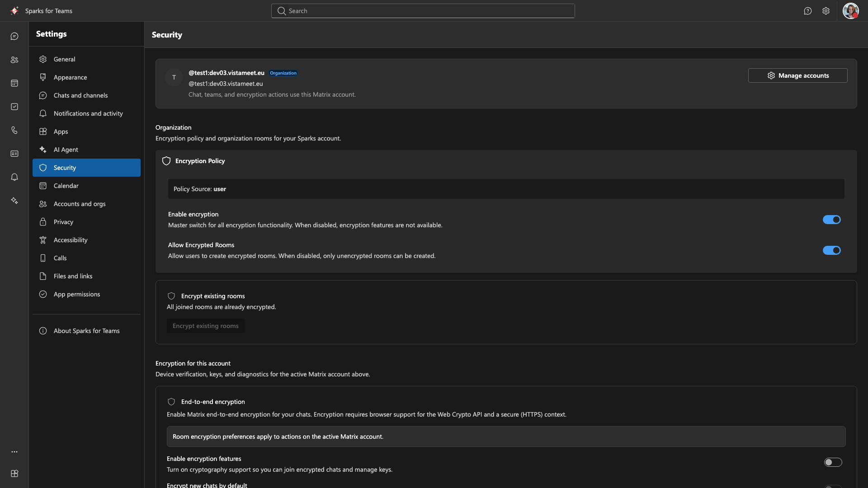The image size is (868, 488).
Task: Click the more options ellipsis in left rail
Action: 14,452
